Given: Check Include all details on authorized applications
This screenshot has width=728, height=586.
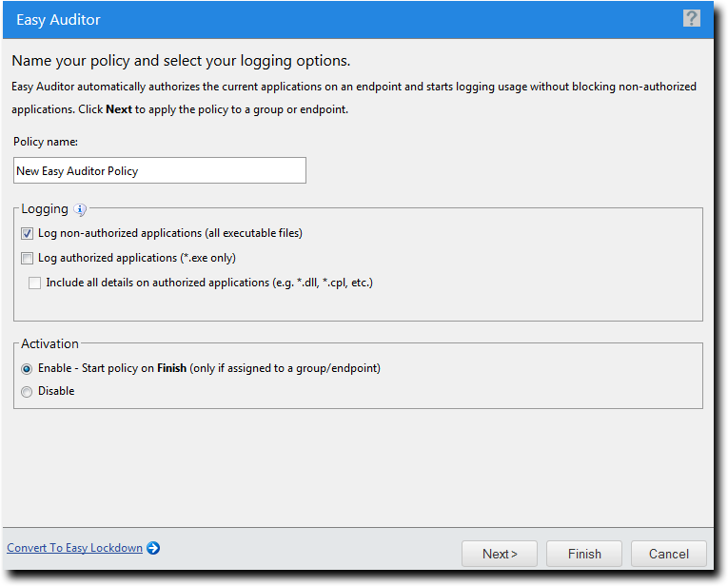Looking at the screenshot, I should click(x=35, y=283).
